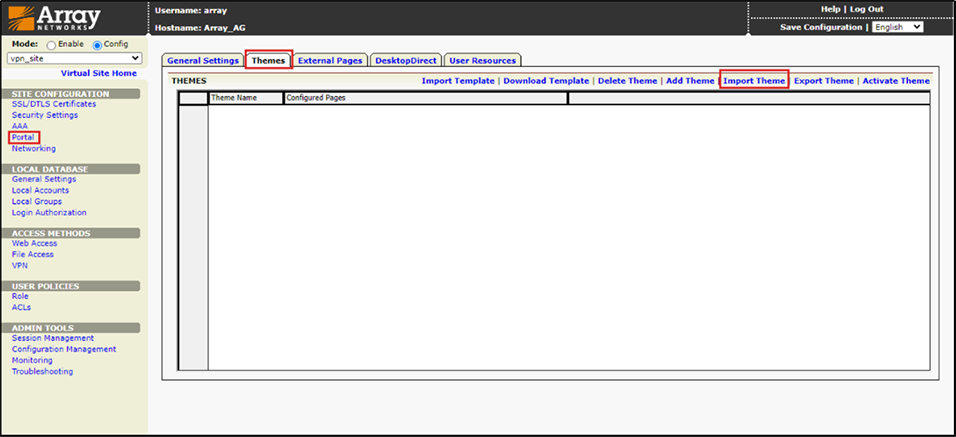The image size is (956, 437).
Task: Go to Virtual Site Home
Action: pos(99,73)
